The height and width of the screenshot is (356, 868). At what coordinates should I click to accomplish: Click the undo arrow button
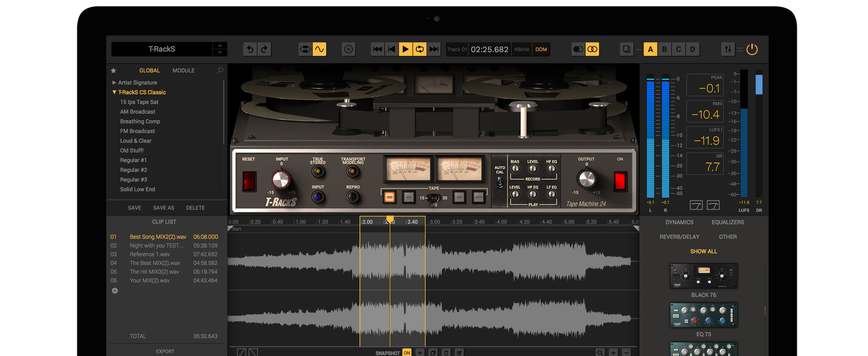[x=250, y=49]
